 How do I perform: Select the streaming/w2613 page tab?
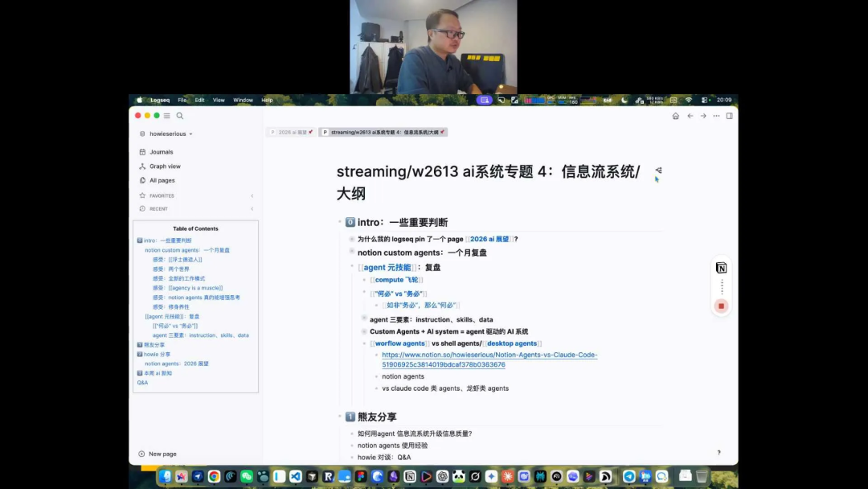coord(383,133)
